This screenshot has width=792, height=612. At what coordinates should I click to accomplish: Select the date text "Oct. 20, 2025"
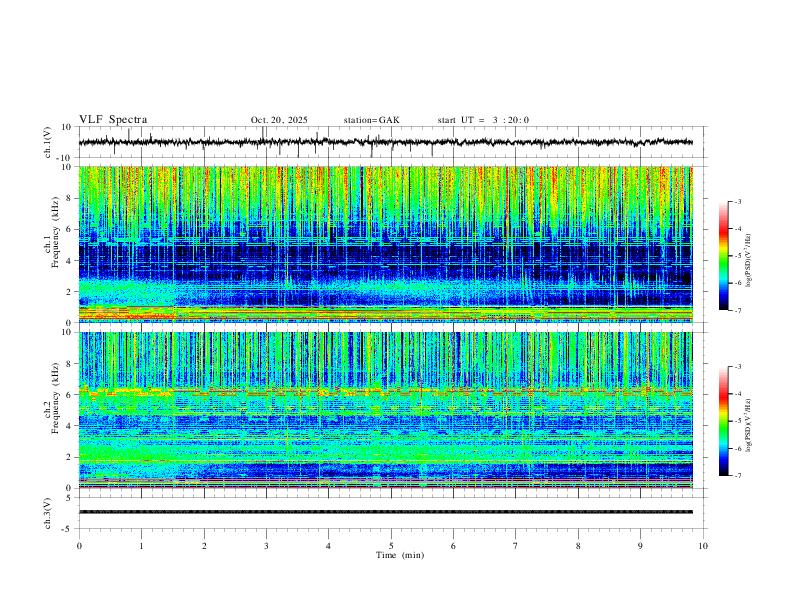tap(279, 120)
